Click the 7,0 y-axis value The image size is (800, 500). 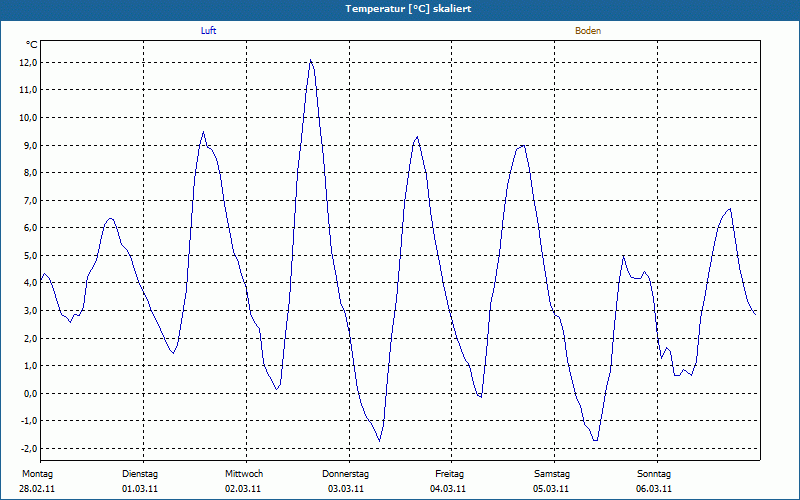point(30,201)
